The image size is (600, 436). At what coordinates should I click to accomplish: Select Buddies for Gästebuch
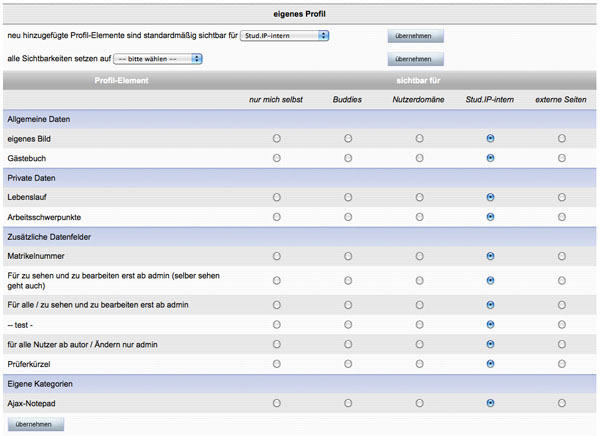click(348, 158)
